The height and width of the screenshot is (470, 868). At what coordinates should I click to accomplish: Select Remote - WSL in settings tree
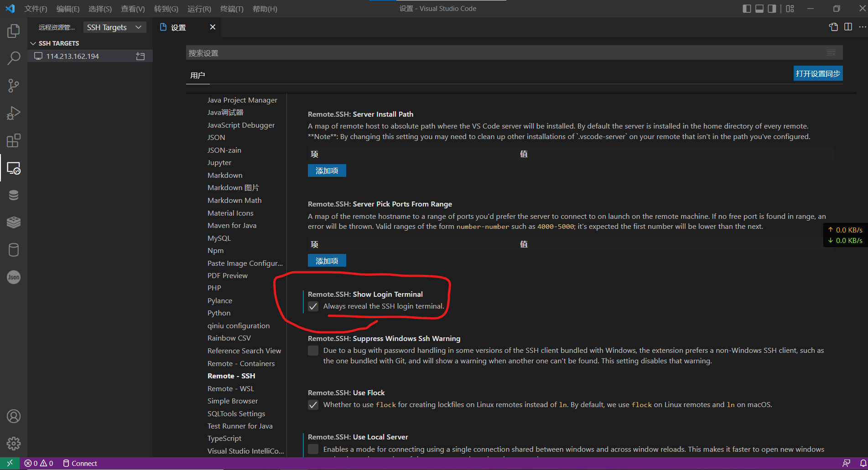[x=231, y=388]
